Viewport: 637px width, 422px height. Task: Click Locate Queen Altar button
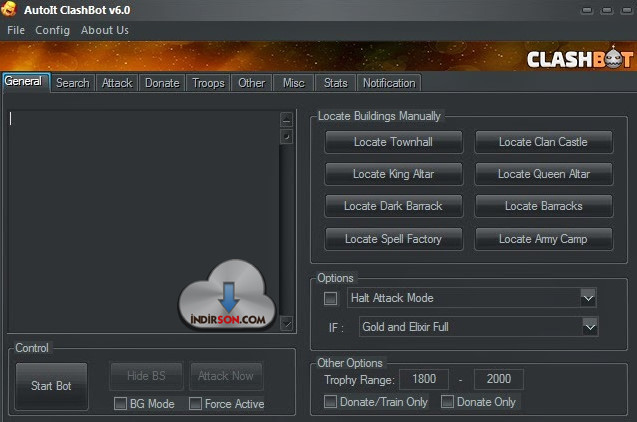pos(543,174)
